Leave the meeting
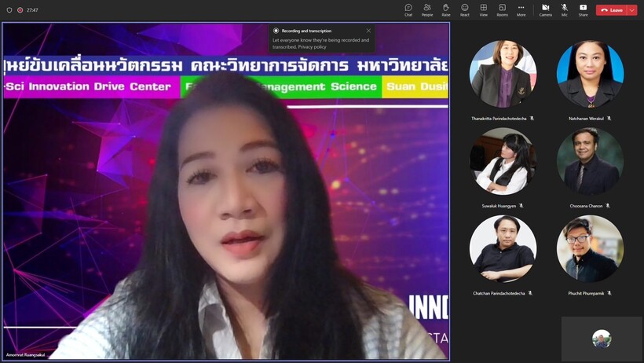The width and height of the screenshot is (644, 363). coord(612,10)
